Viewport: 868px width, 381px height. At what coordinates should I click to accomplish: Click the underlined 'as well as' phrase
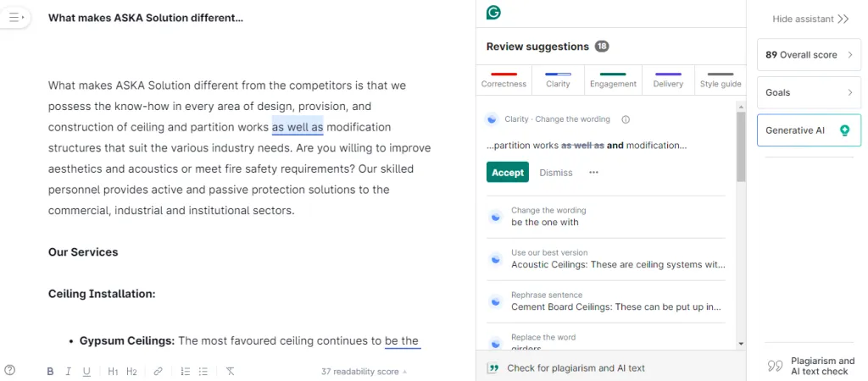coord(298,127)
